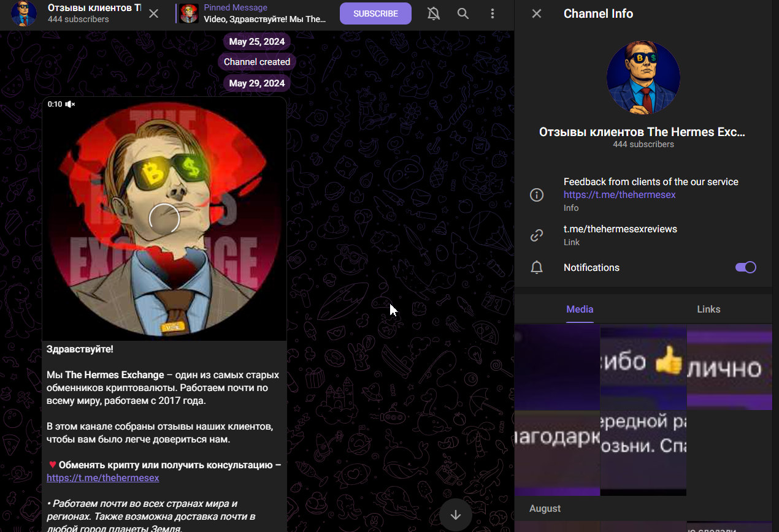This screenshot has height=532, width=779.
Task: Click the 'August' month label in media
Action: pyautogui.click(x=545, y=509)
